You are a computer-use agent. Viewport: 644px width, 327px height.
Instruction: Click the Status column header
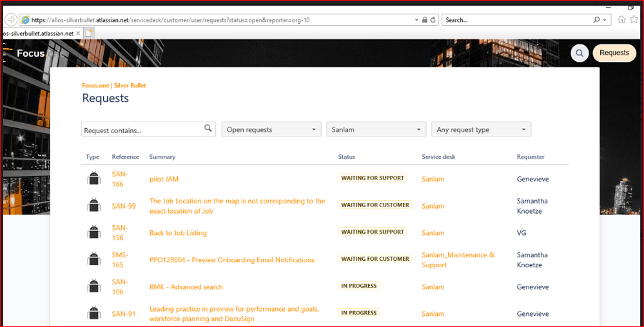click(347, 156)
